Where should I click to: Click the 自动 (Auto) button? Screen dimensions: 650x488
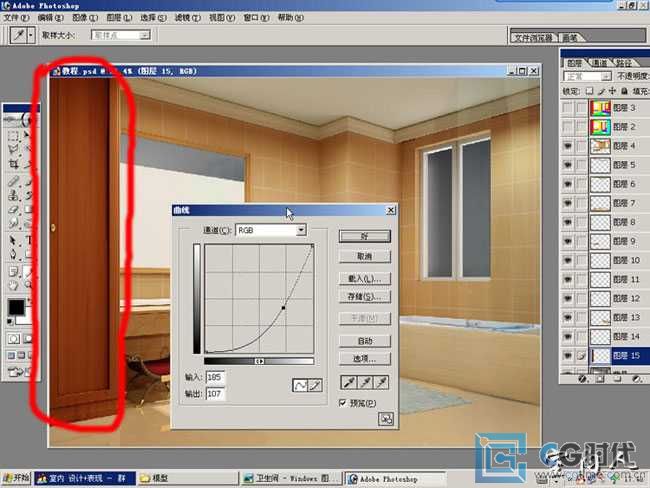pos(365,341)
